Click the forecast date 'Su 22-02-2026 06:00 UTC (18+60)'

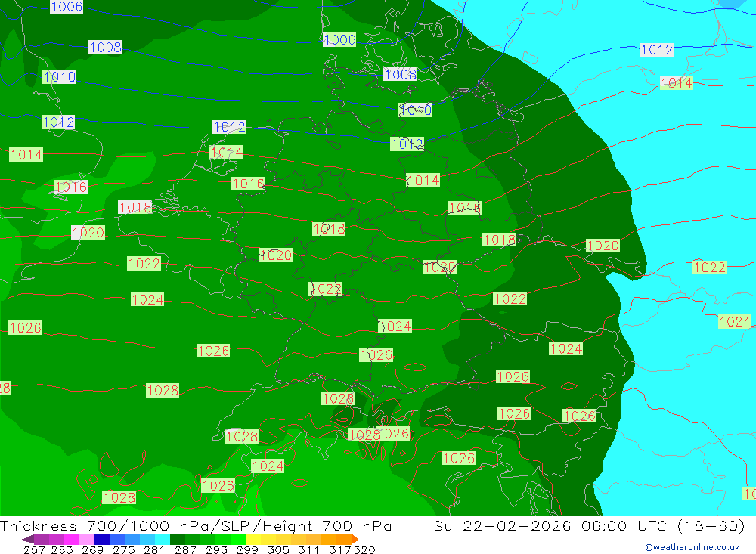coord(589,525)
